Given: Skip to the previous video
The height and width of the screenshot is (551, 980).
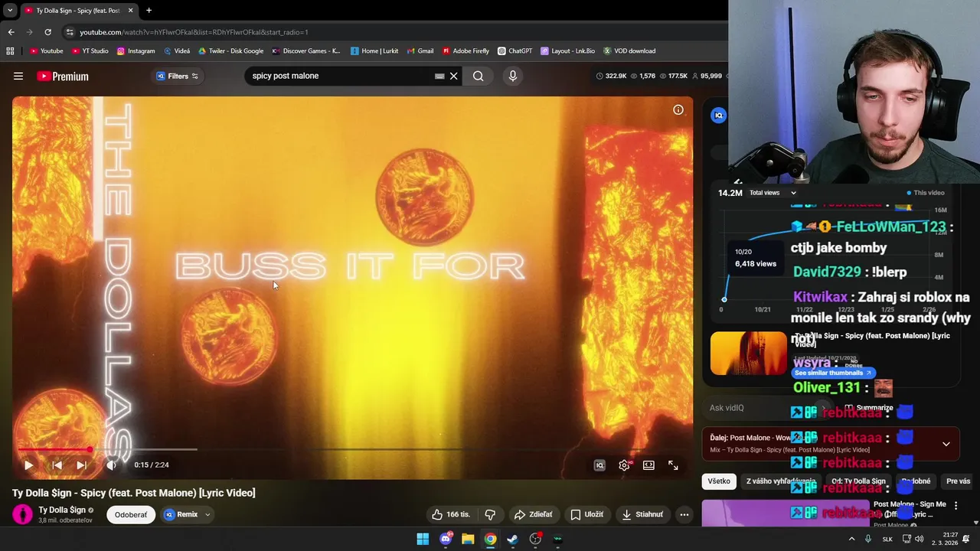Looking at the screenshot, I should pos(57,465).
